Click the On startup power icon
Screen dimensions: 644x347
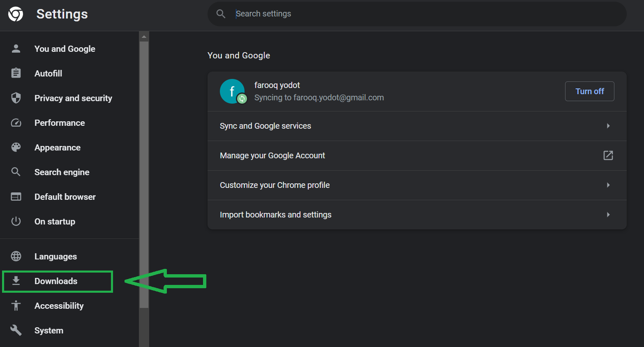coord(16,221)
